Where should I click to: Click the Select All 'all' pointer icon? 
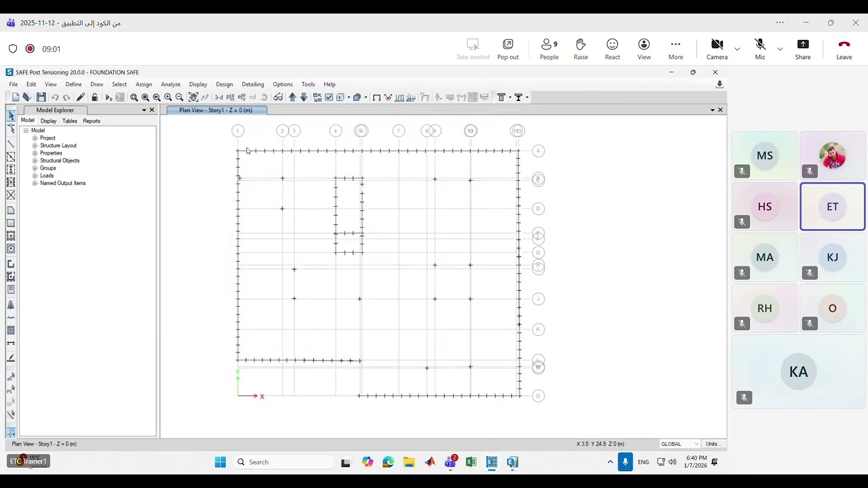tap(11, 376)
